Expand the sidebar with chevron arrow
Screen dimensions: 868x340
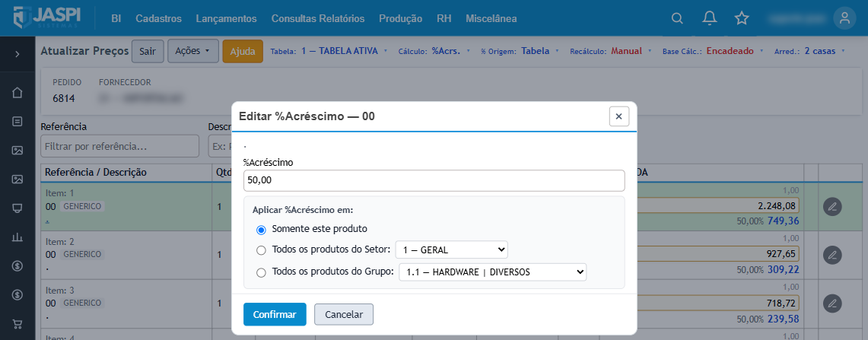tap(17, 54)
